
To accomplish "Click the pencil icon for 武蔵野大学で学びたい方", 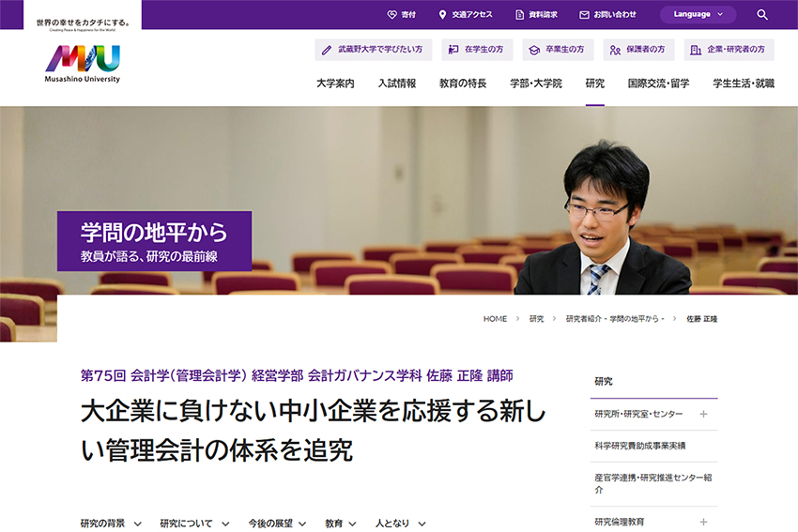I will (x=327, y=50).
